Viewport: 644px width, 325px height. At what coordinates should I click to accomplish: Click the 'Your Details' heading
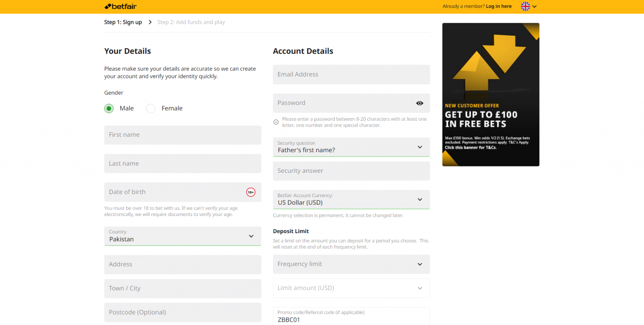click(127, 51)
